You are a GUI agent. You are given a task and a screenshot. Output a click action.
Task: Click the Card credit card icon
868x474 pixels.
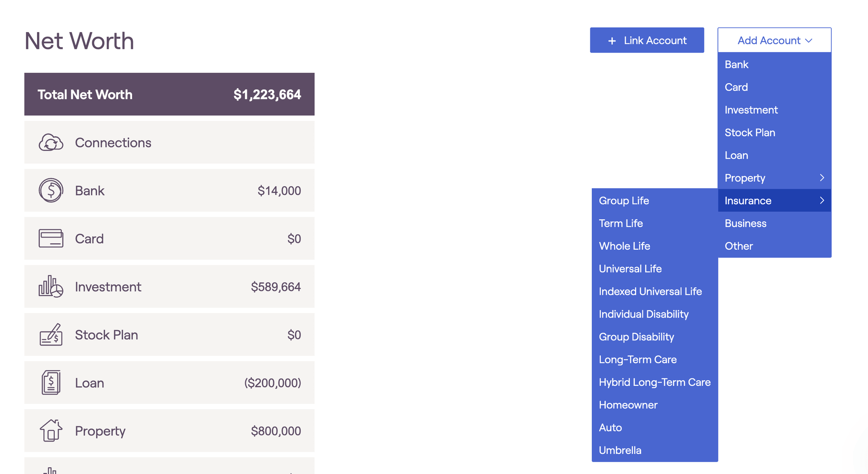51,238
